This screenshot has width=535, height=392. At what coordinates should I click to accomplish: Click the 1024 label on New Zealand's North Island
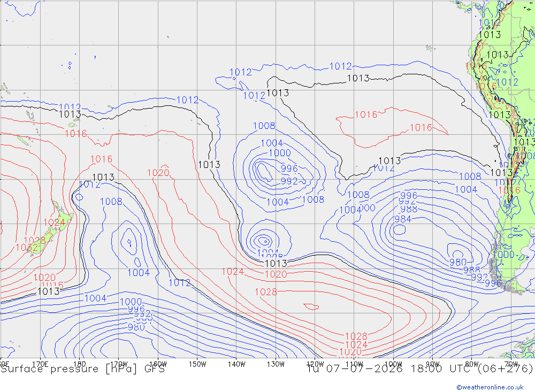coord(54,223)
